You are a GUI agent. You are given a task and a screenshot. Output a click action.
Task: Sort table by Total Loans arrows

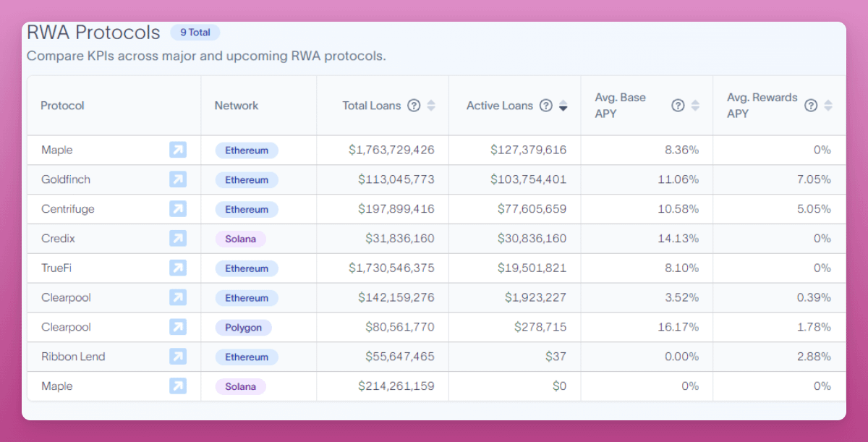click(431, 106)
